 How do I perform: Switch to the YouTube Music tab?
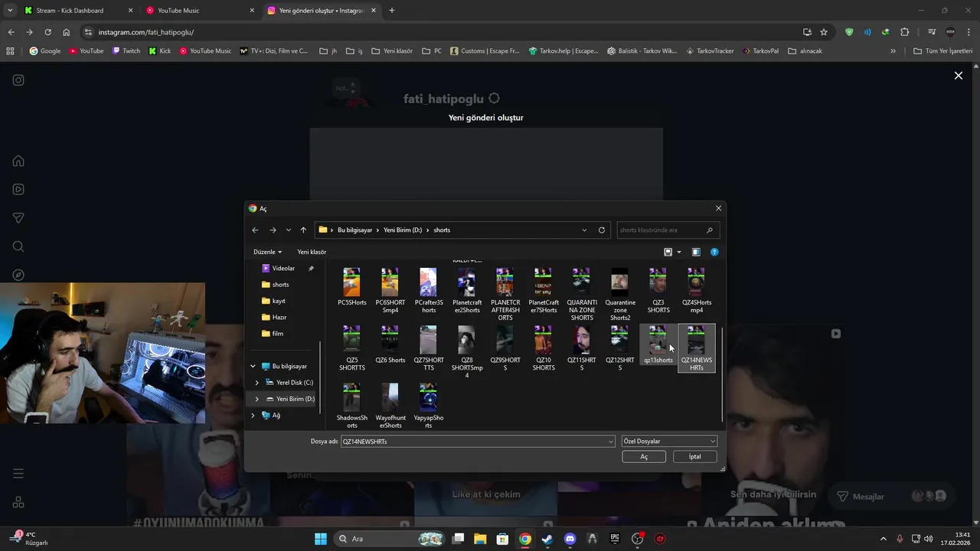199,11
